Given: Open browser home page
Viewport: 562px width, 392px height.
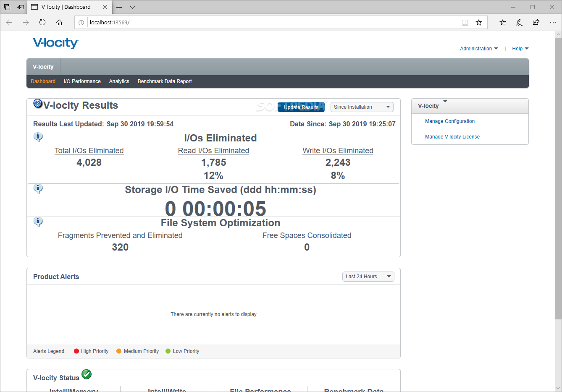Looking at the screenshot, I should click(59, 22).
